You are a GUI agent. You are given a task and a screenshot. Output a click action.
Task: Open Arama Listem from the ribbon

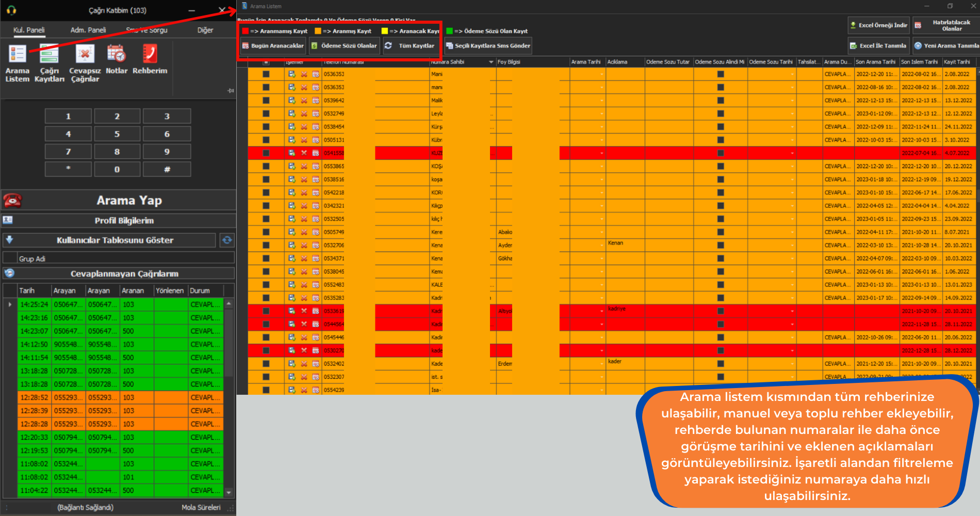tap(17, 63)
